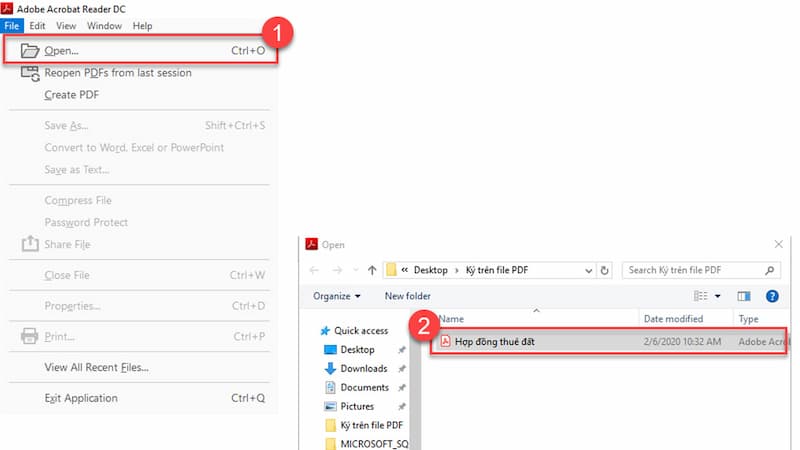
Task: Select Ký trên file PDF folder in sidebar
Action: [x=371, y=425]
